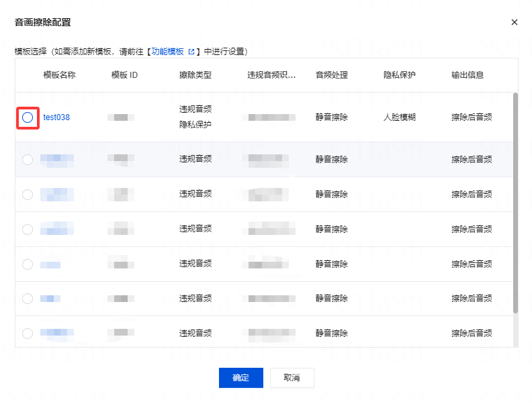This screenshot has width=532, height=402.
Task: Click the 取消 button
Action: (x=292, y=378)
